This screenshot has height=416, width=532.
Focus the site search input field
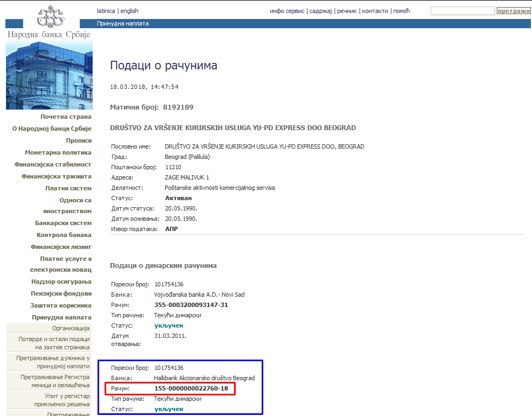coord(463,11)
